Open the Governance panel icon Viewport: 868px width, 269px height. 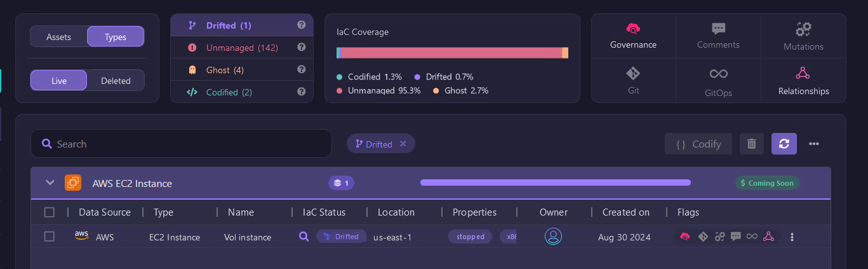tap(633, 29)
